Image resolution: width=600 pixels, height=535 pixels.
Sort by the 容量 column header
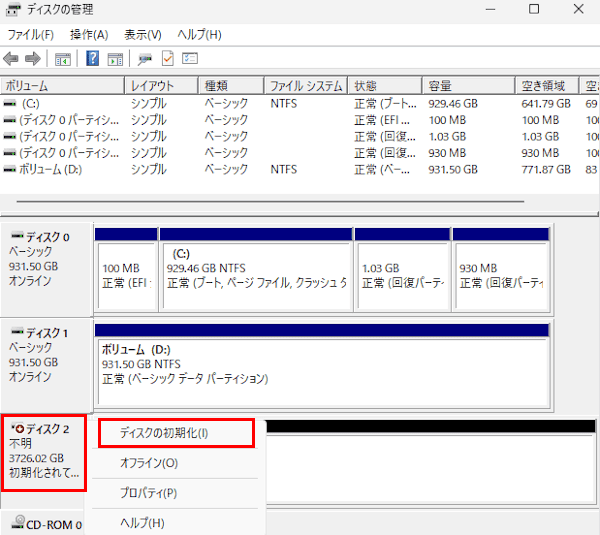point(469,85)
